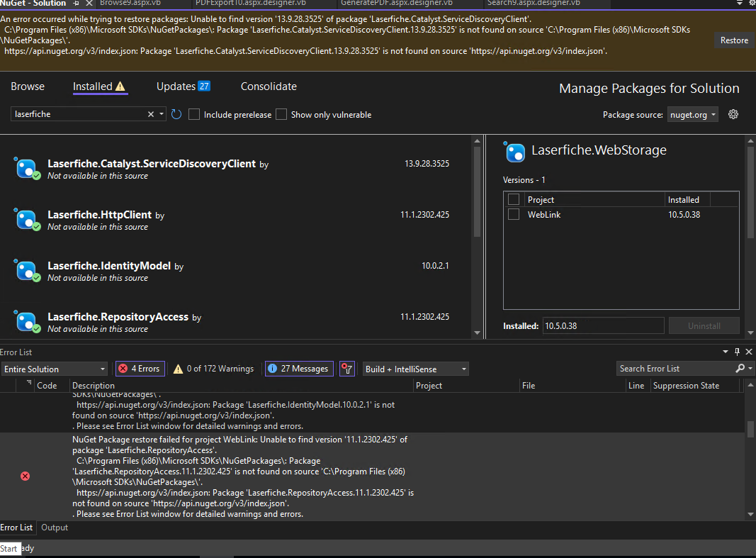Screen dimensions: 756x558
Task: Switch to the Output tab
Action: coord(55,528)
